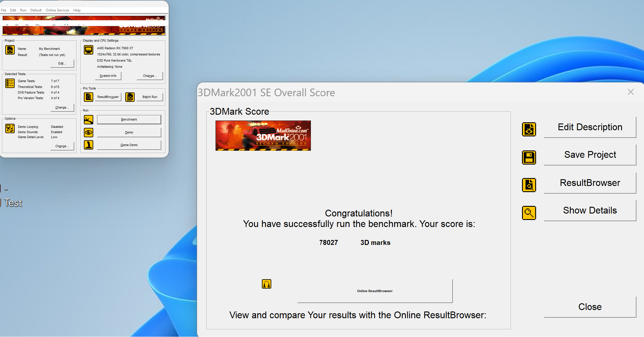The width and height of the screenshot is (644, 337).
Task: Click the Demo eye icon
Action: coord(89,133)
